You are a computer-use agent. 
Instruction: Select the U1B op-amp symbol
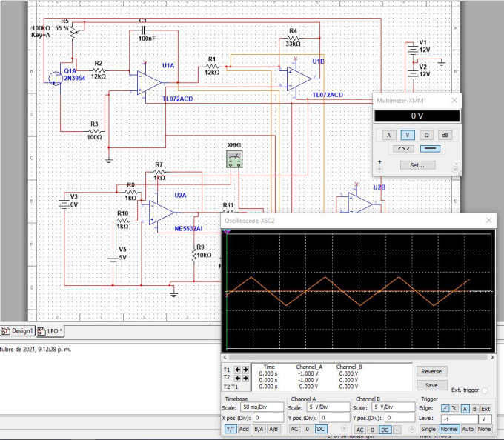[x=299, y=79]
